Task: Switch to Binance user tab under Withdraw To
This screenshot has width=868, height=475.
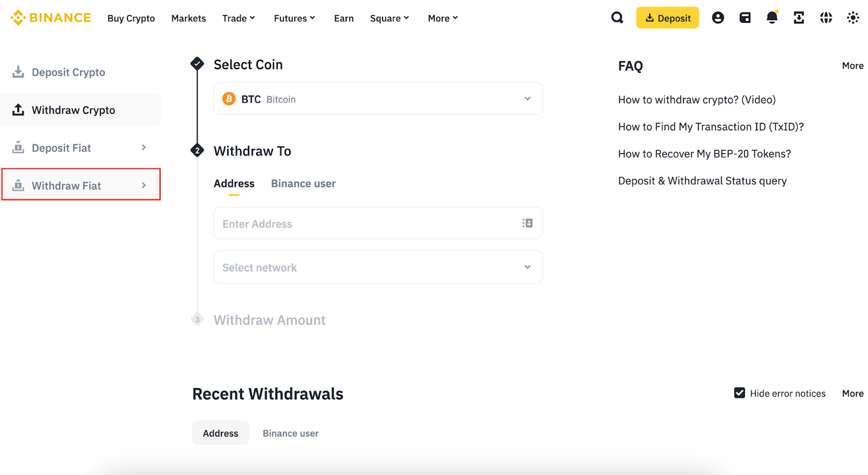Action: tap(303, 183)
